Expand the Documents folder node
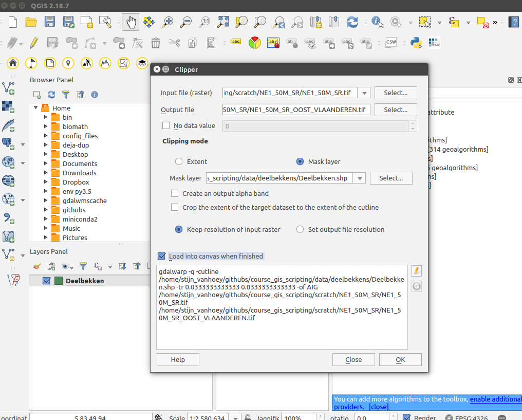The image size is (522, 420). pos(46,163)
